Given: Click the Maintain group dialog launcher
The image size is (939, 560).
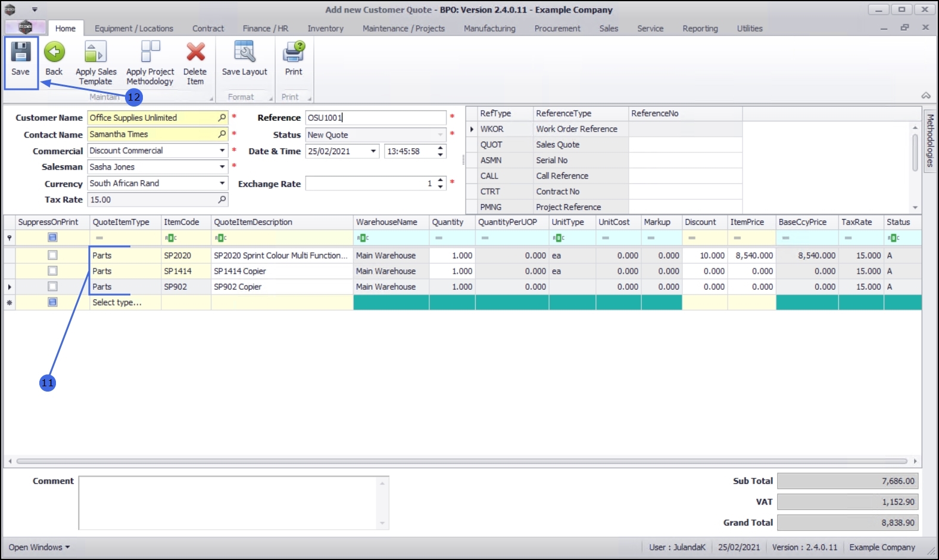Looking at the screenshot, I should click(x=211, y=98).
